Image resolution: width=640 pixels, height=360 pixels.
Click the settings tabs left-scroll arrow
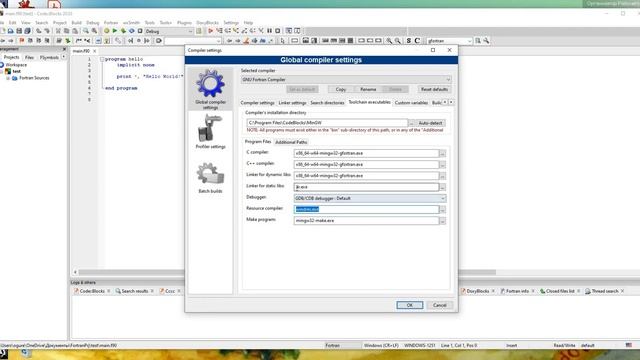(445, 102)
